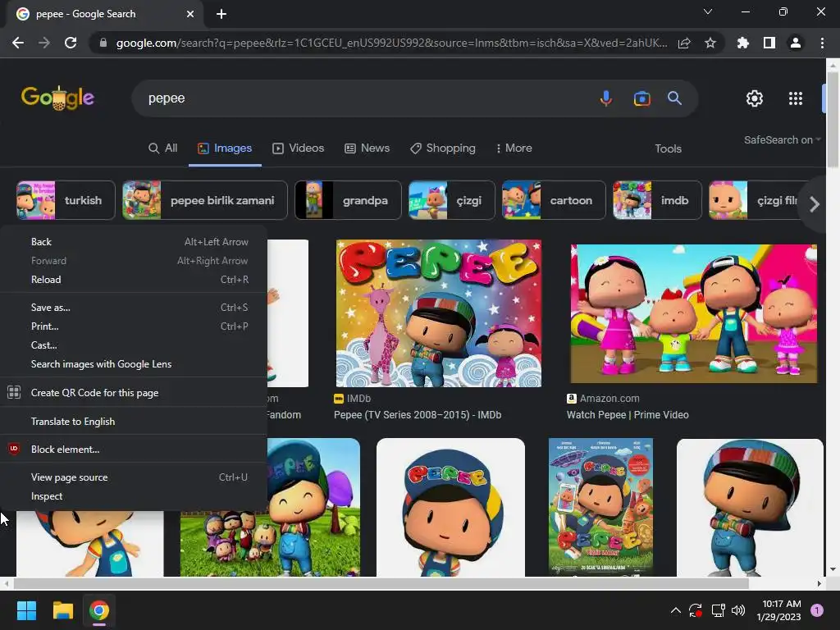Open the SafeSearch on dropdown
Viewport: 840px width, 630px height.
click(x=782, y=139)
